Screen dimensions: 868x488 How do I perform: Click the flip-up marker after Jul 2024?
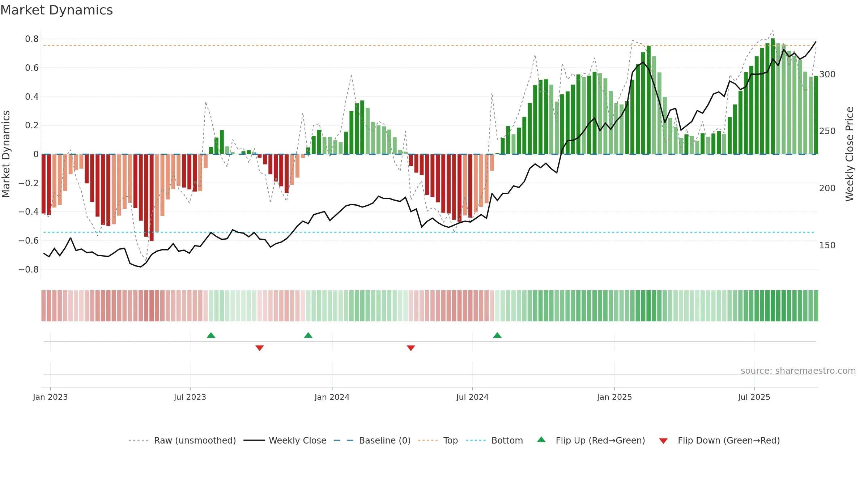click(x=497, y=335)
